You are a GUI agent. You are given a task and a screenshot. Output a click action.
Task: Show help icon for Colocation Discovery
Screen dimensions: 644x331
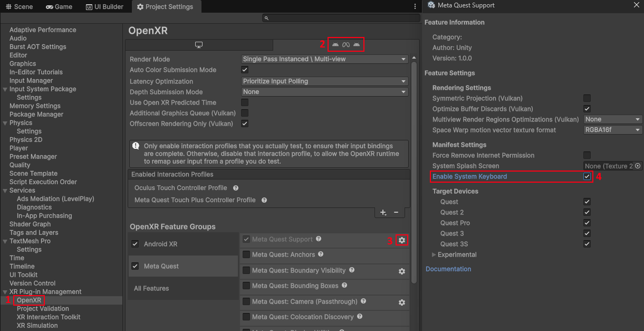(x=360, y=317)
